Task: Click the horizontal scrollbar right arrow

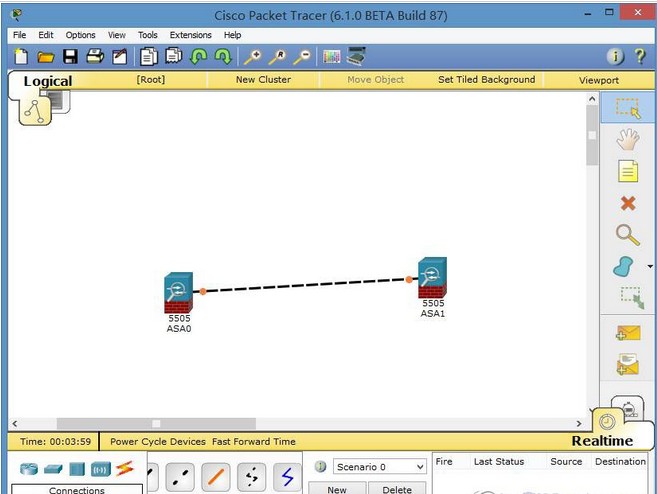Action: 579,424
